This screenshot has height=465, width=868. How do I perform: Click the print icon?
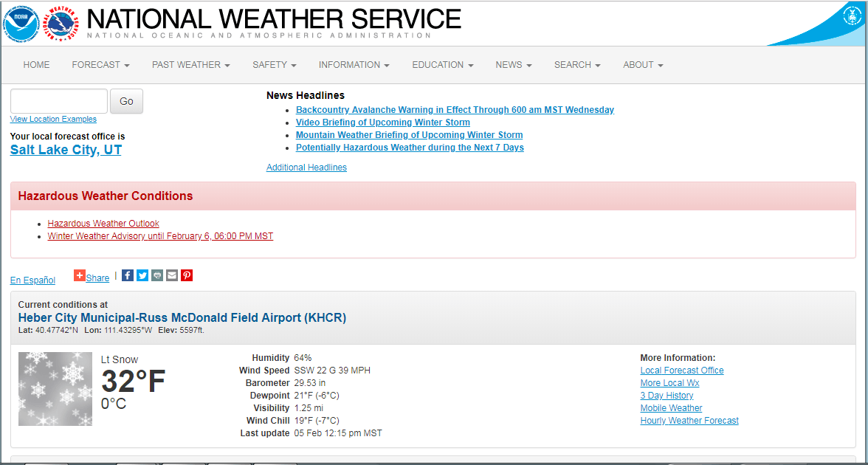[x=157, y=275]
